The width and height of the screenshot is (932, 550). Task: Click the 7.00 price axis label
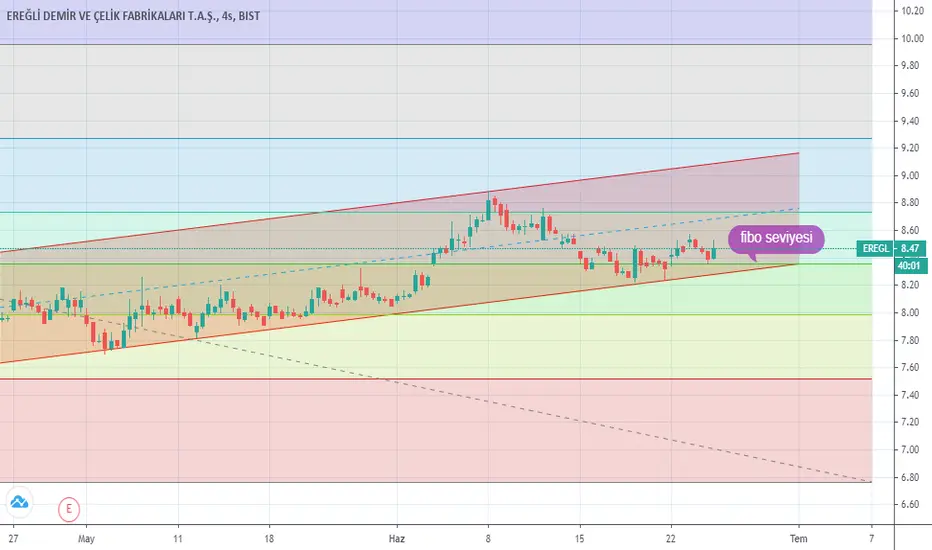point(911,450)
